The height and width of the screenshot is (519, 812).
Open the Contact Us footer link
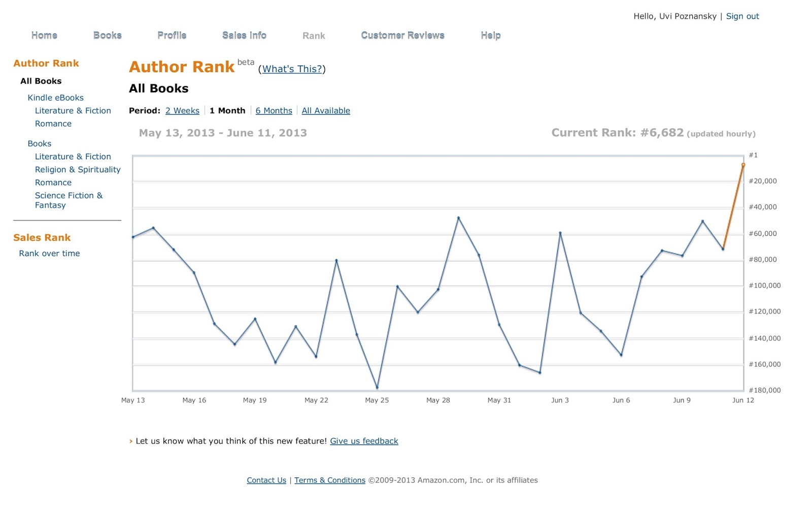(266, 480)
